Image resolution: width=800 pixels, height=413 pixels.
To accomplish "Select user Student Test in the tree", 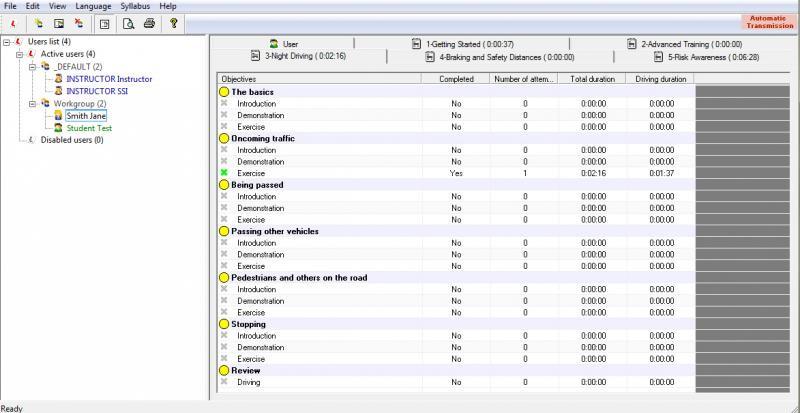I will pyautogui.click(x=89, y=128).
